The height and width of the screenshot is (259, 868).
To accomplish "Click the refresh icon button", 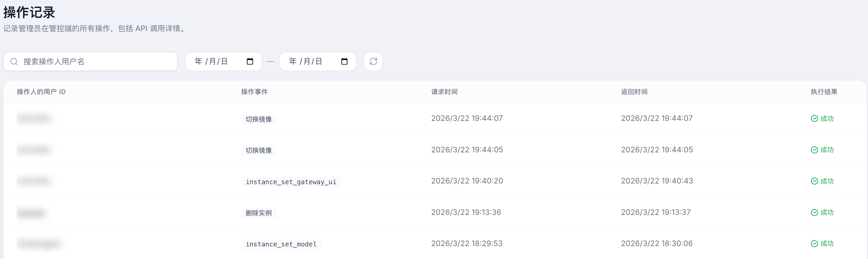I will tap(373, 61).
